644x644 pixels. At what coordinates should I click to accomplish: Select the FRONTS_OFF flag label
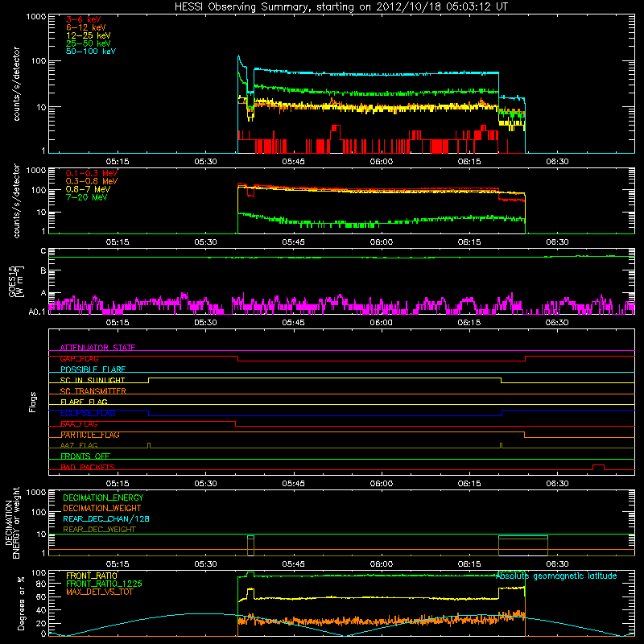pyautogui.click(x=85, y=456)
